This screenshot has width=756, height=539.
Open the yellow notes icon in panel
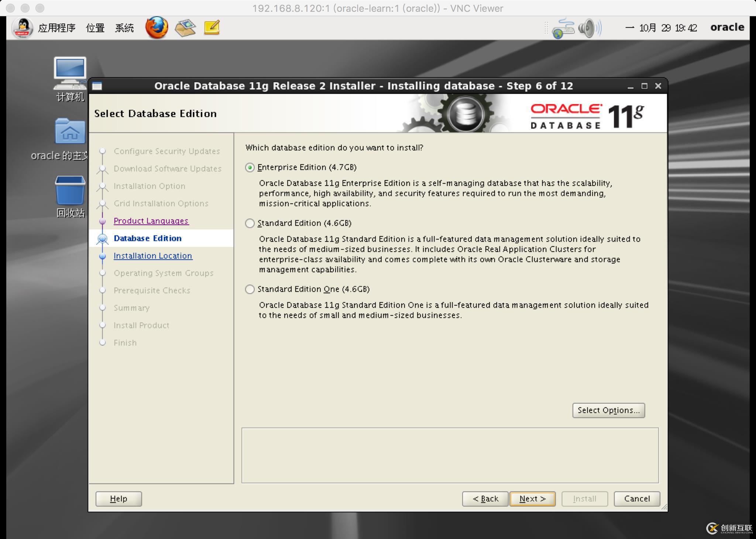[212, 28]
